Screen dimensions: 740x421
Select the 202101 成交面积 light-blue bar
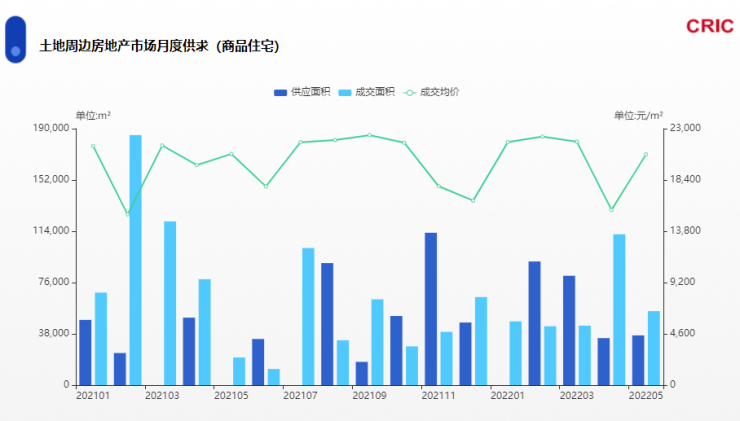pyautogui.click(x=101, y=338)
